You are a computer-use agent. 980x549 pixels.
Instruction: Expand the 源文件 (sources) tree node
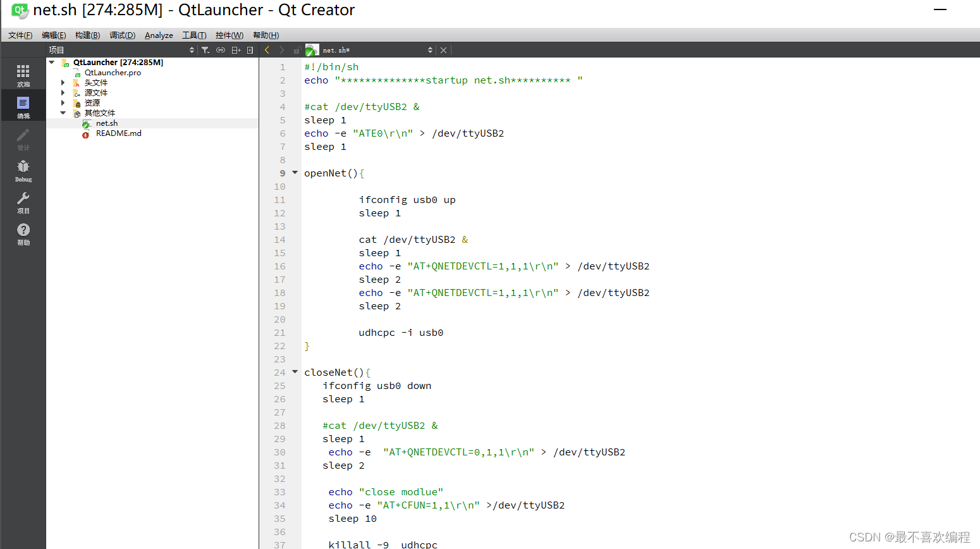(62, 92)
